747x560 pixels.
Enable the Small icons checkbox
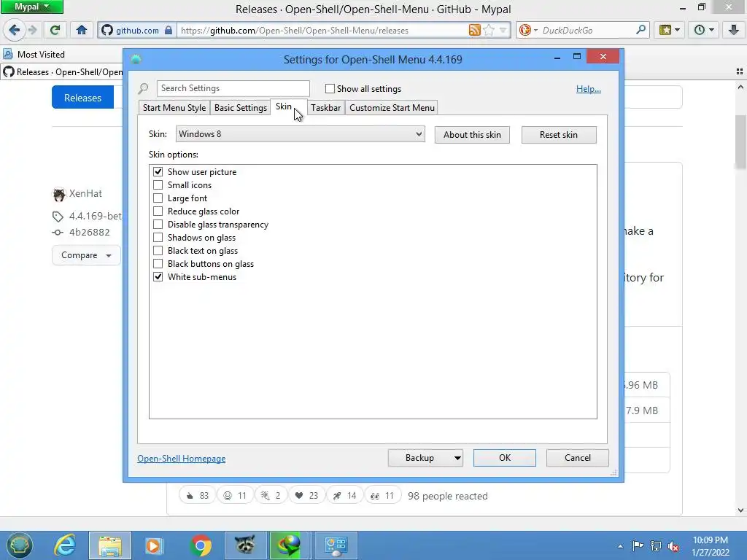pyautogui.click(x=158, y=184)
